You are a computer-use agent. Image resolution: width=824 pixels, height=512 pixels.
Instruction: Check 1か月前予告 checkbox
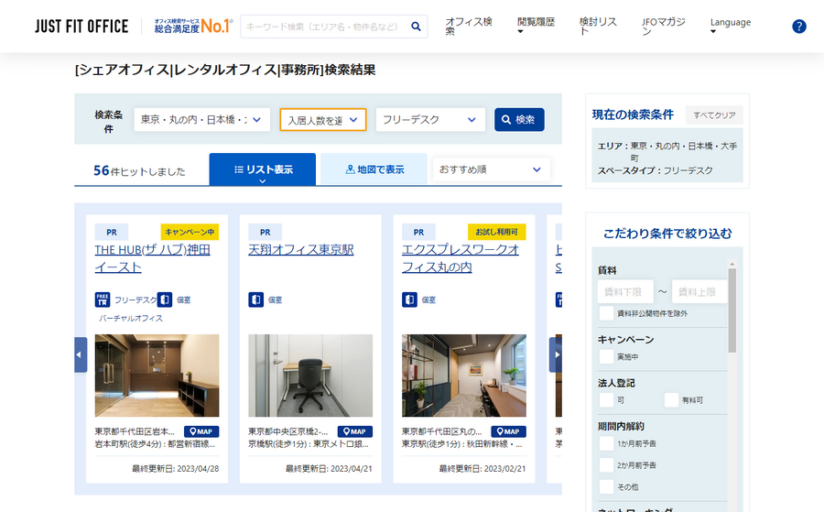[x=606, y=444]
